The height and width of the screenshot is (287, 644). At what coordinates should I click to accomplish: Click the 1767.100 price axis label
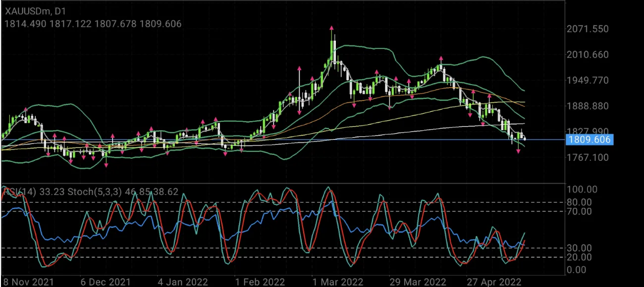pos(588,157)
